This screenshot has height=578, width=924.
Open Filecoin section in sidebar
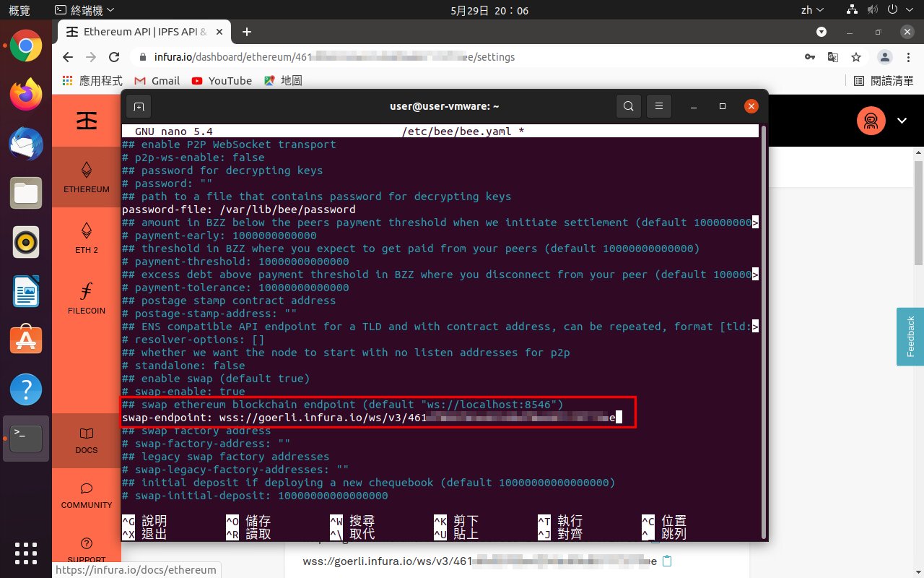87,299
